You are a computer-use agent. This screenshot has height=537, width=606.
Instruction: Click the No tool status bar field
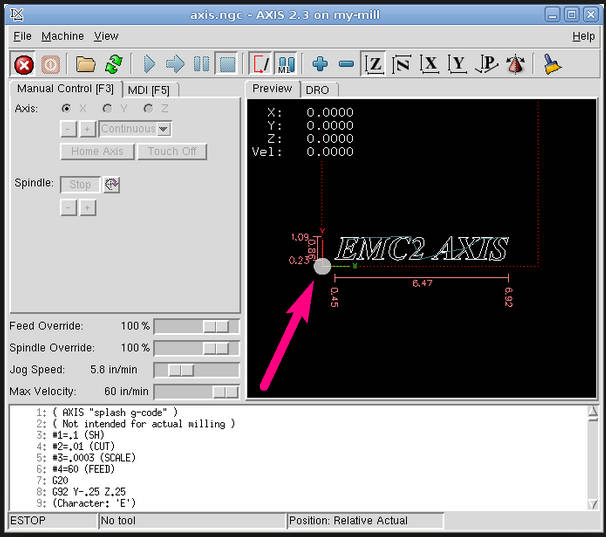coord(192,521)
